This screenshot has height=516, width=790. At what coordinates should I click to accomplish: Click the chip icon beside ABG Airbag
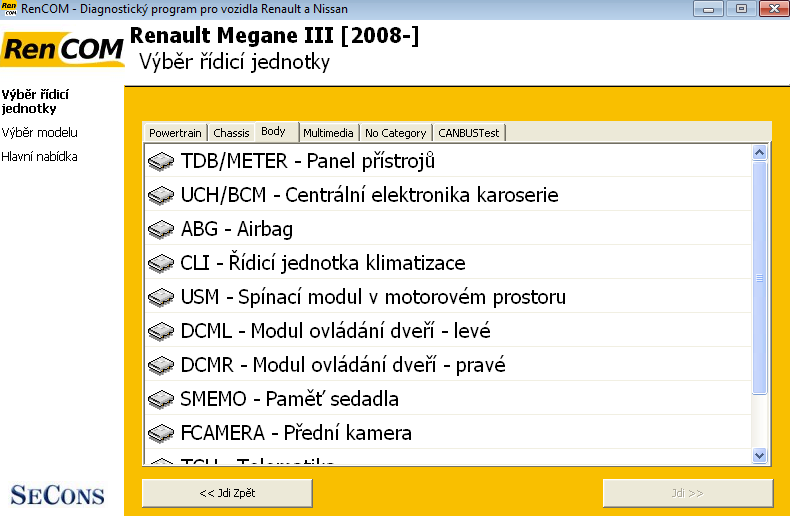161,229
